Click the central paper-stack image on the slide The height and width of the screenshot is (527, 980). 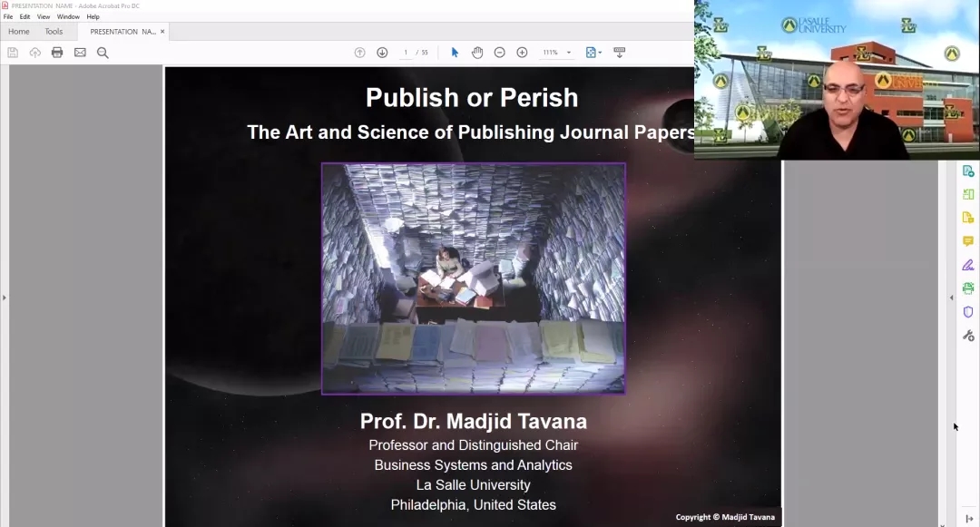pos(473,278)
